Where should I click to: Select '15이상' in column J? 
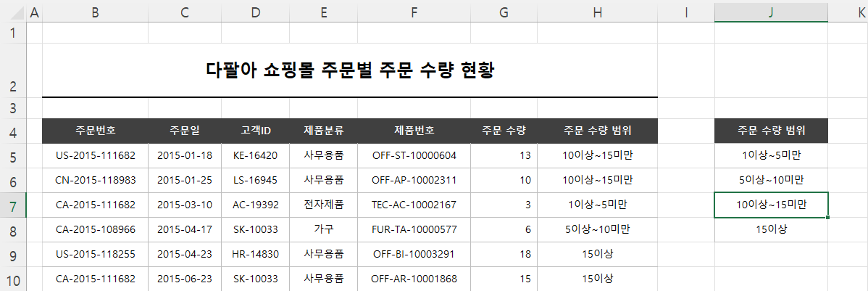click(771, 229)
